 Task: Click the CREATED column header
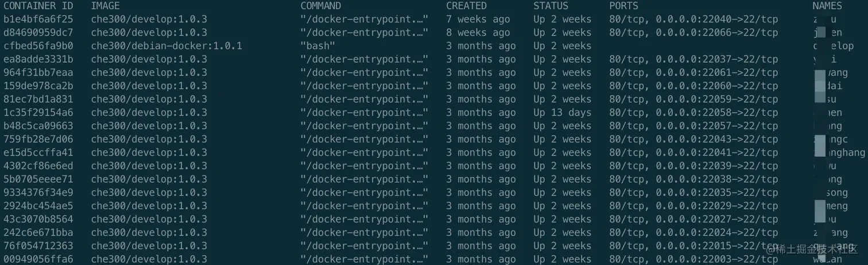pyautogui.click(x=466, y=6)
